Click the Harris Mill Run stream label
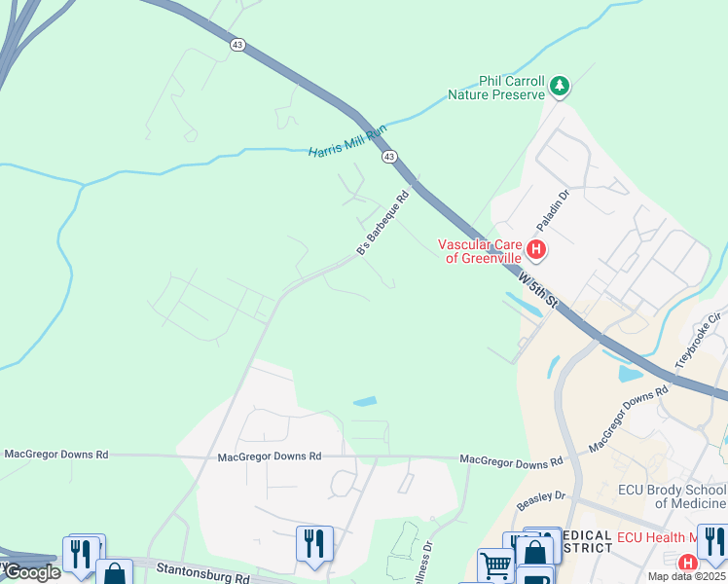This screenshot has height=584, width=728. click(347, 141)
